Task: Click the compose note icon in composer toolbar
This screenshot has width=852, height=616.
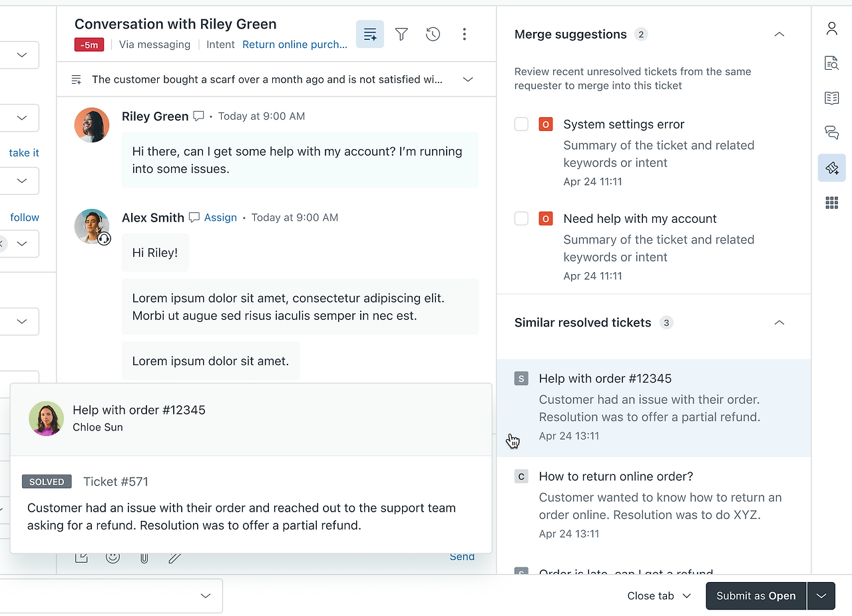Action: click(x=81, y=557)
